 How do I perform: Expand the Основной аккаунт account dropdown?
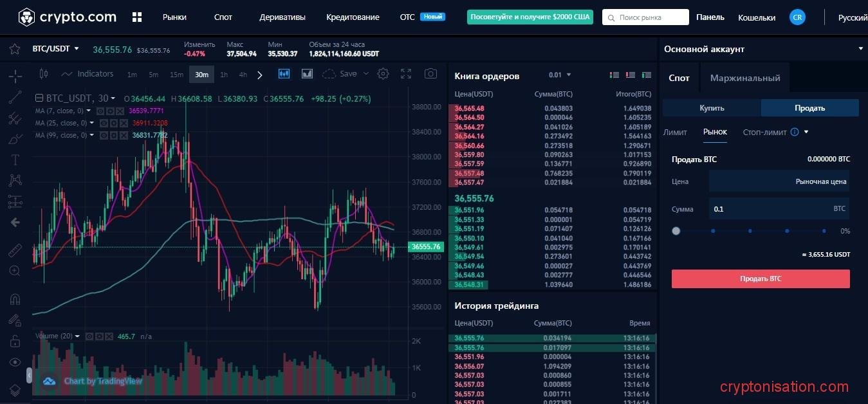pos(860,49)
